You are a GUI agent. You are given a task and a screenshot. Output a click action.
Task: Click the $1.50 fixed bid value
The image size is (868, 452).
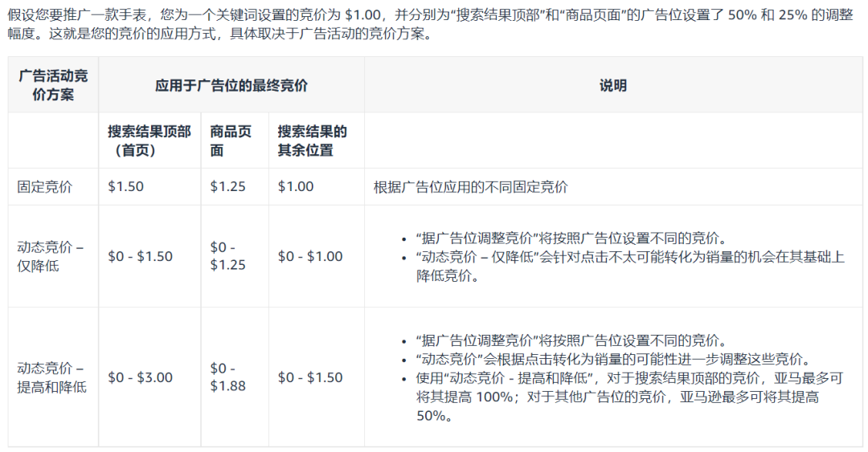point(125,186)
